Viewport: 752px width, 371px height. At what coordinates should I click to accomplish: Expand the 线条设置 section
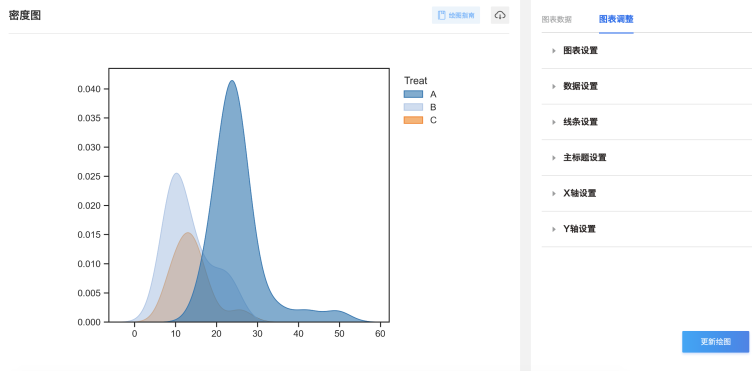pos(646,122)
